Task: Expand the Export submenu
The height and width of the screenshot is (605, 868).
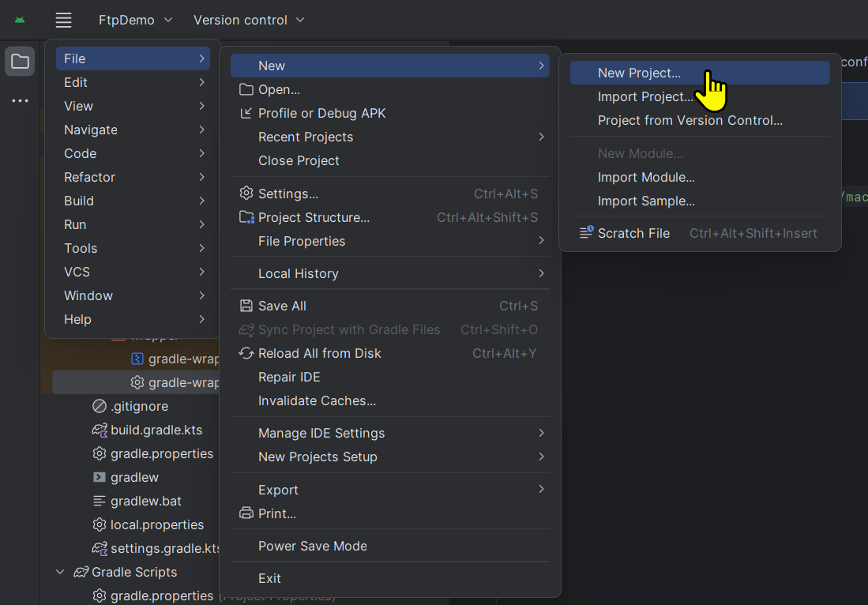Action: (389, 490)
